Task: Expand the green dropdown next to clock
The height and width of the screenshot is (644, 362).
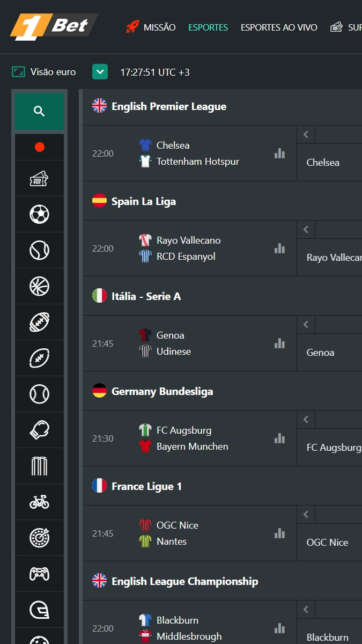Action: [x=100, y=72]
